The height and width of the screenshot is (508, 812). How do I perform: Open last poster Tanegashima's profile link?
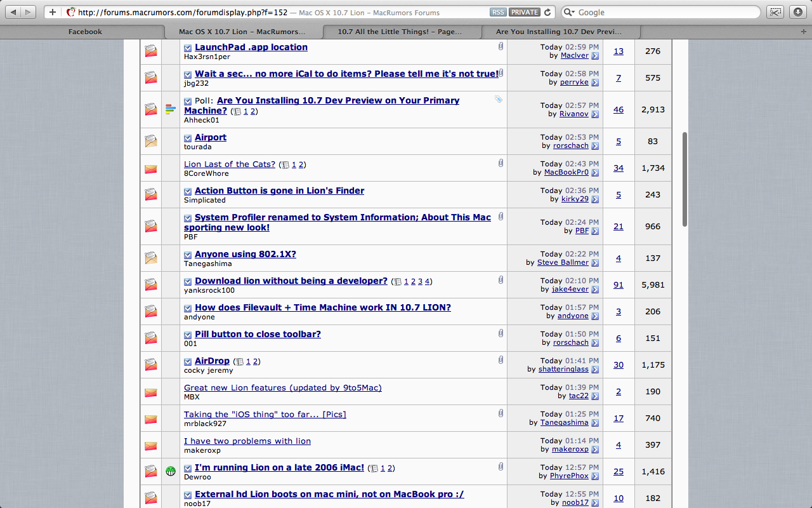[565, 422]
